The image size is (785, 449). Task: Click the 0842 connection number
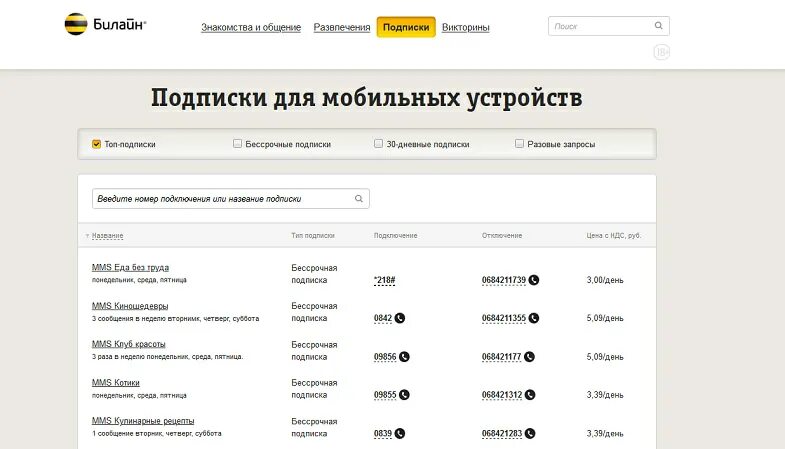point(383,318)
